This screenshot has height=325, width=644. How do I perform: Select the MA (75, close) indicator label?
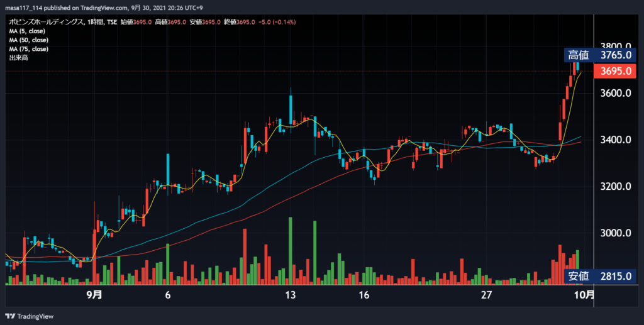tap(29, 49)
